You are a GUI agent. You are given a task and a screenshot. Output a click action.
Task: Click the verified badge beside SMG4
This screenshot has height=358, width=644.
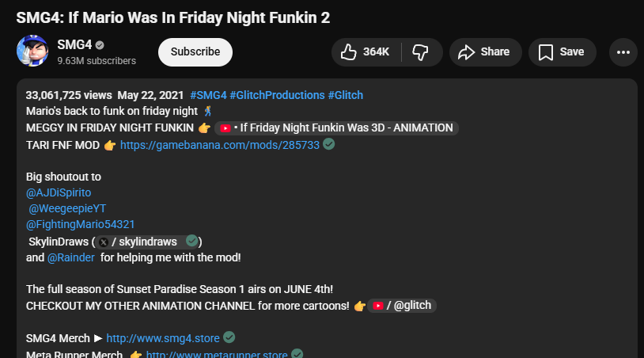[100, 44]
